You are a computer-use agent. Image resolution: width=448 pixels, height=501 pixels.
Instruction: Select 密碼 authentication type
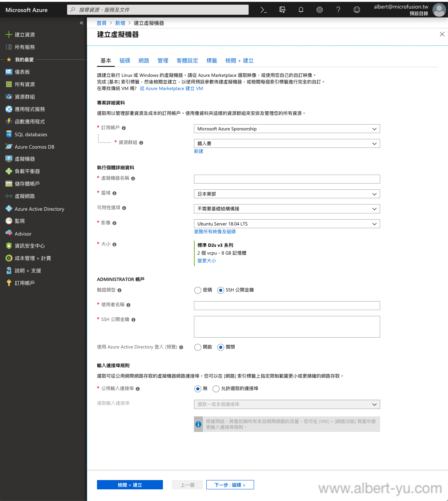[x=198, y=290]
